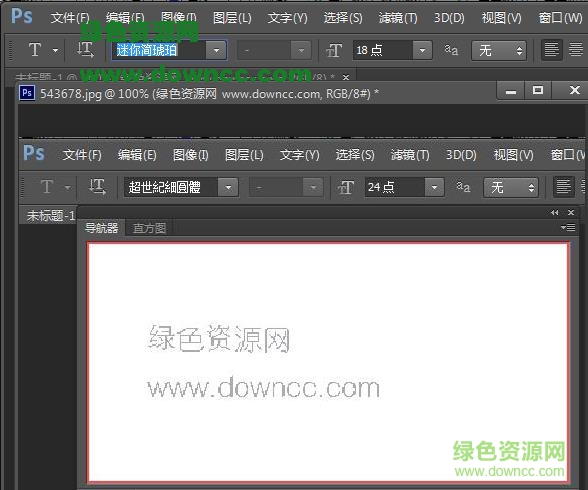Open the navigator panel options menu
The image size is (588, 490).
568,228
